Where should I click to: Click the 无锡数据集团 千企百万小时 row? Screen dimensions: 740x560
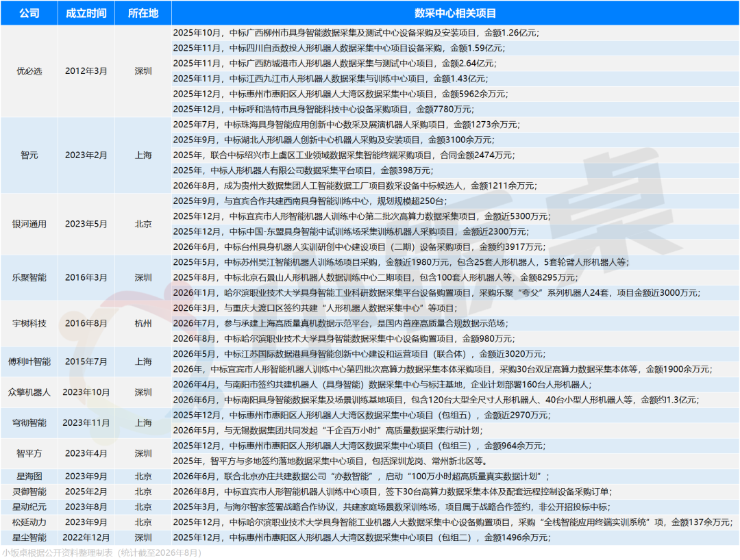point(456,431)
